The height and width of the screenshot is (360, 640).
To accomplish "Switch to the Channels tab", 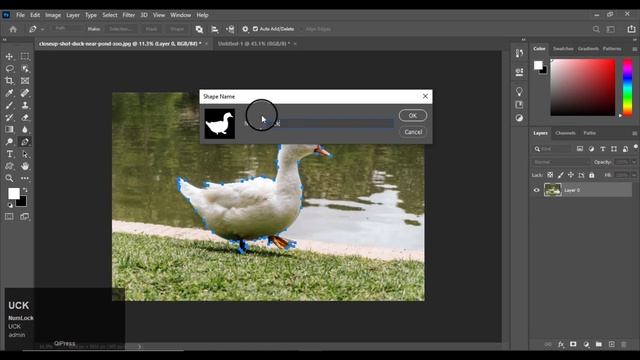I will (x=565, y=133).
